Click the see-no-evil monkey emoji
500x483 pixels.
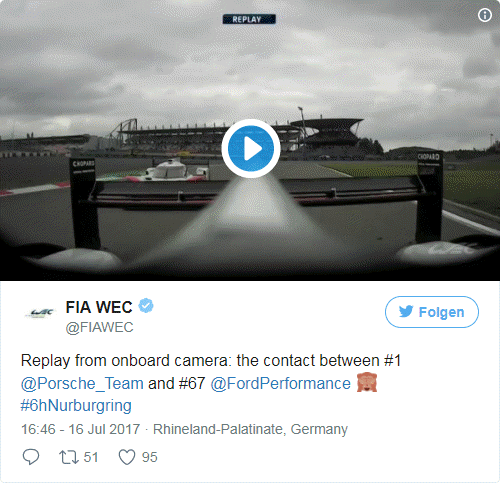(x=367, y=382)
